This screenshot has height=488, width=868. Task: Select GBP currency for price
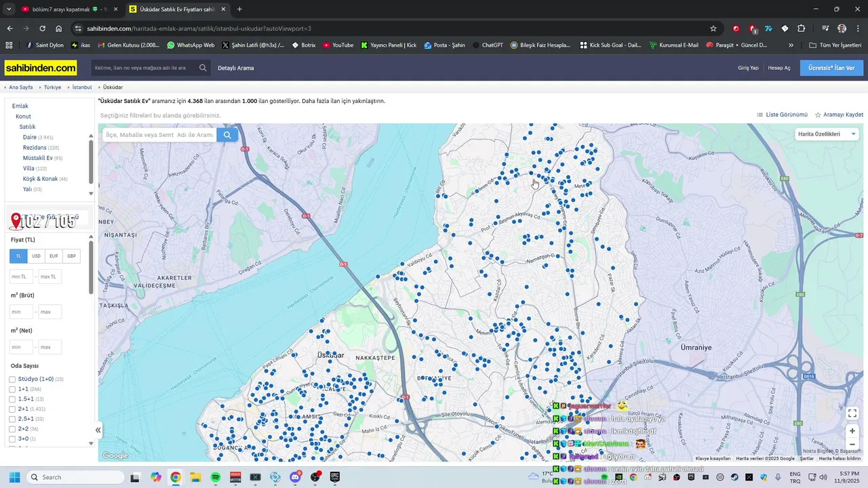point(71,256)
